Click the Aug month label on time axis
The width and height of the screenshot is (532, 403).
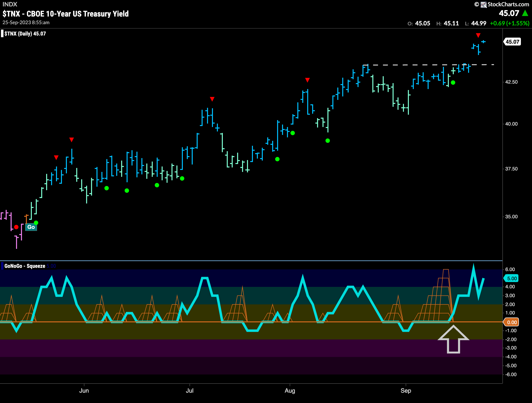290,391
